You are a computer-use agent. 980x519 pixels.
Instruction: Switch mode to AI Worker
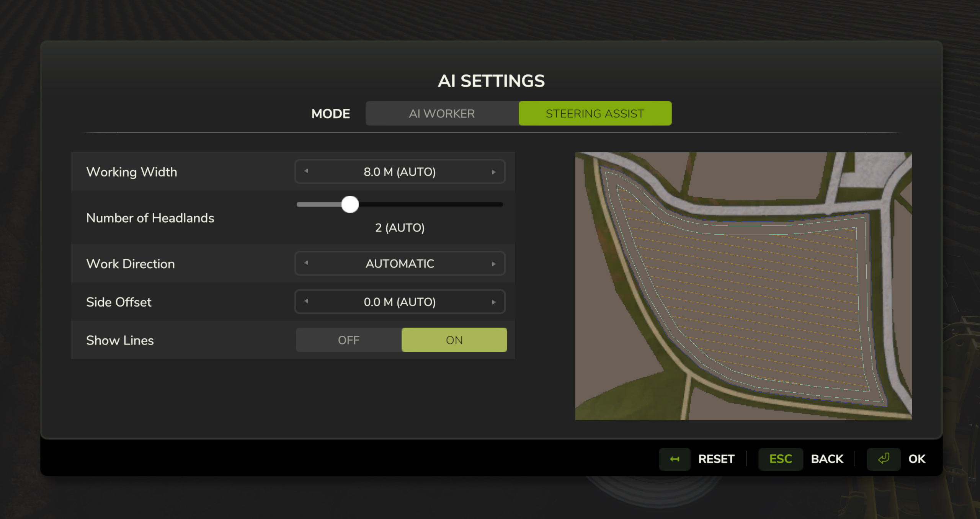click(x=442, y=114)
